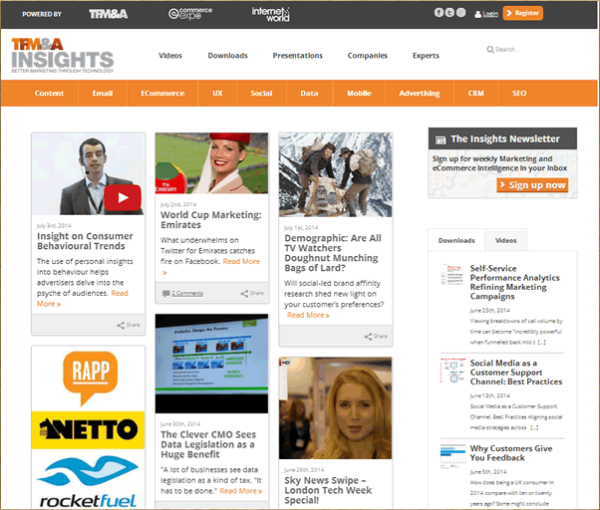This screenshot has height=510, width=600.
Task: Go to Videos in top navigation
Action: [170, 56]
